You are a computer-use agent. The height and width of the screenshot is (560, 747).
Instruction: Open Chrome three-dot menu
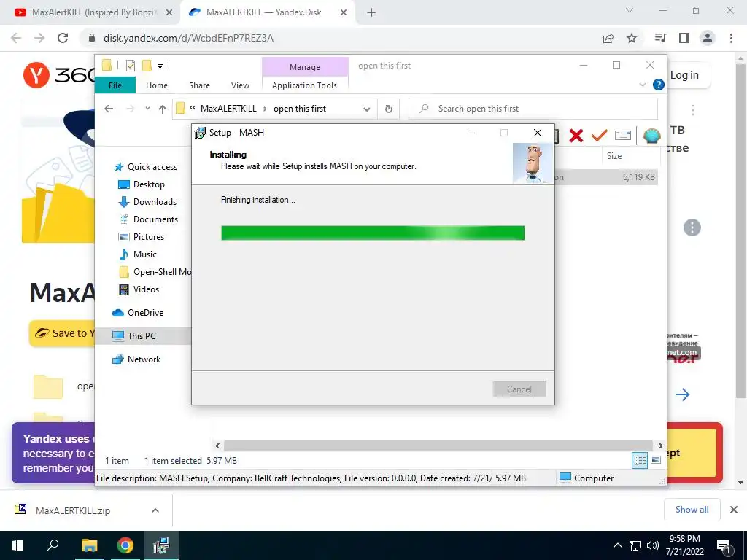[x=731, y=38]
